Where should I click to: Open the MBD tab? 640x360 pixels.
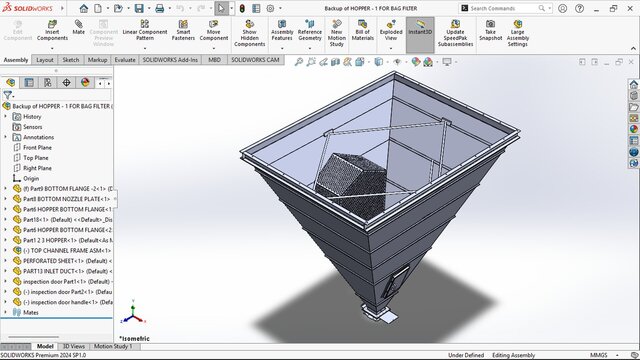point(215,60)
